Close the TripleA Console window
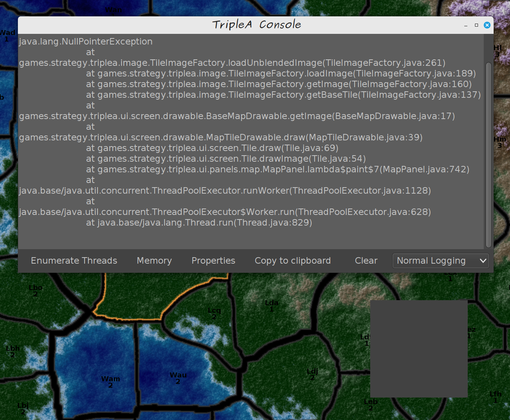Screen dimensions: 510x420 pos(487,25)
